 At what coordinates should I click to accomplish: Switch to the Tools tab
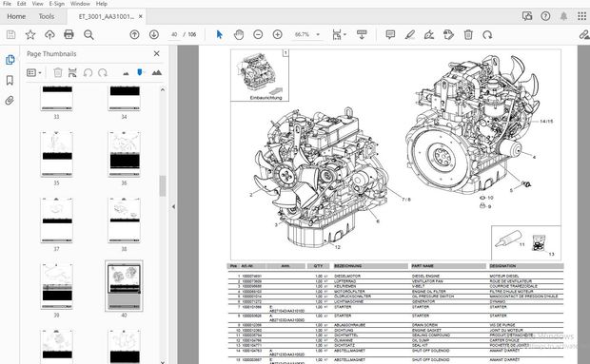47,16
